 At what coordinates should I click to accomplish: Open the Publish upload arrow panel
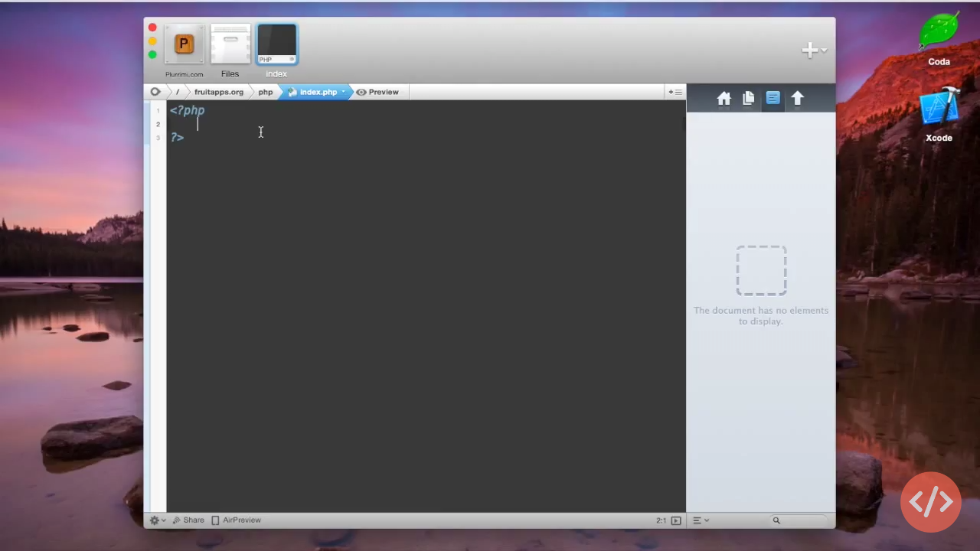click(797, 99)
